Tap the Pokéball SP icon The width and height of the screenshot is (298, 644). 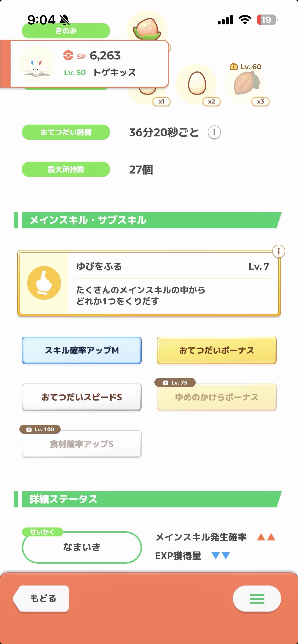[68, 55]
